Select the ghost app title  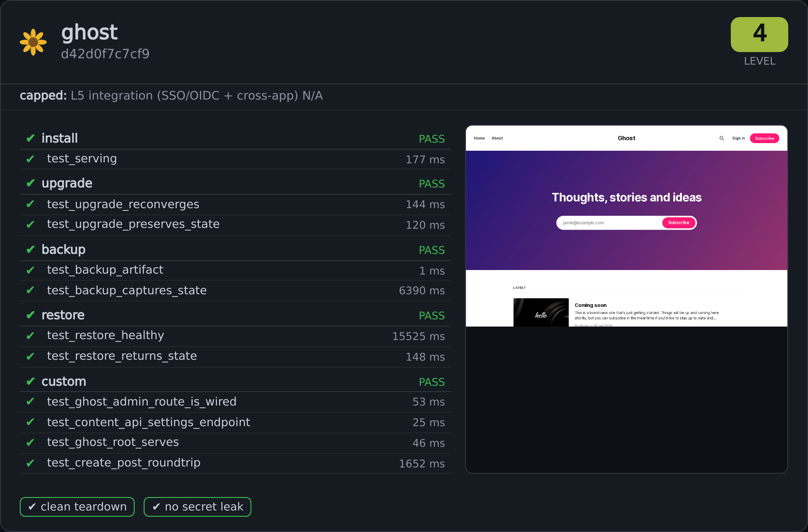tap(89, 32)
